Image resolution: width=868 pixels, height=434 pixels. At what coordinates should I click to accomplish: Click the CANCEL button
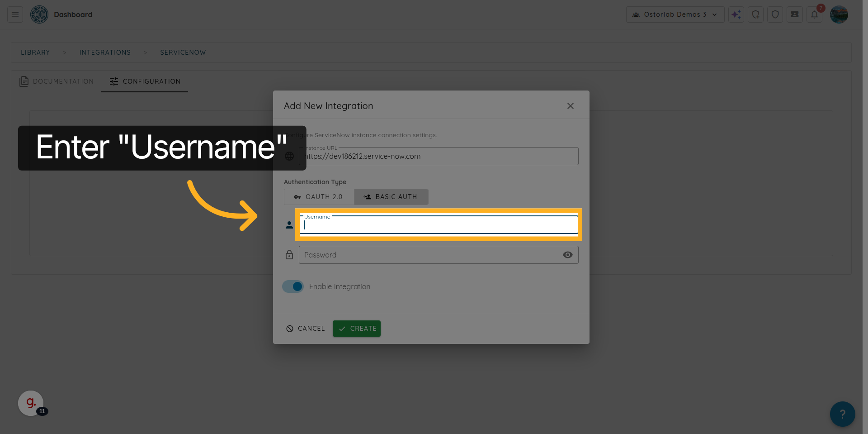(x=305, y=328)
